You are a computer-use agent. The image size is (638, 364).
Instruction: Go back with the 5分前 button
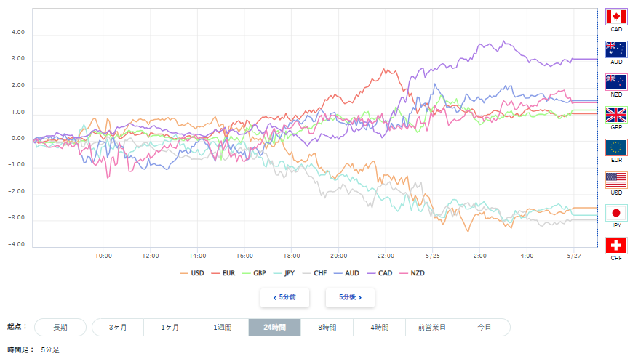284,297
